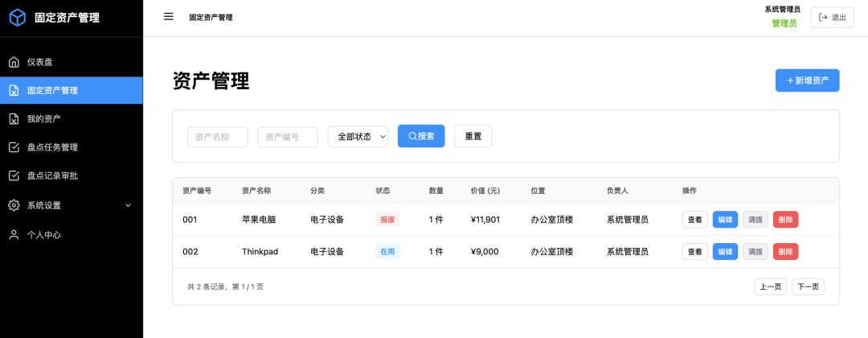Click the 在用 status tag
The image size is (868, 338).
tap(387, 252)
